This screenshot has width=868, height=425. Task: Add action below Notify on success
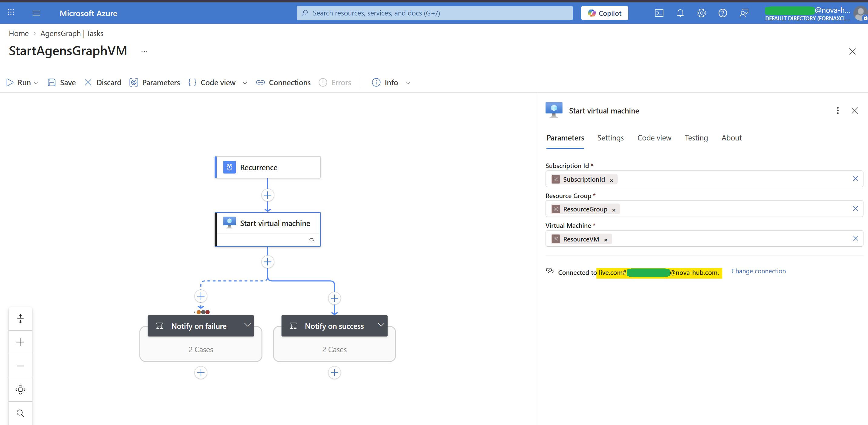[334, 373]
